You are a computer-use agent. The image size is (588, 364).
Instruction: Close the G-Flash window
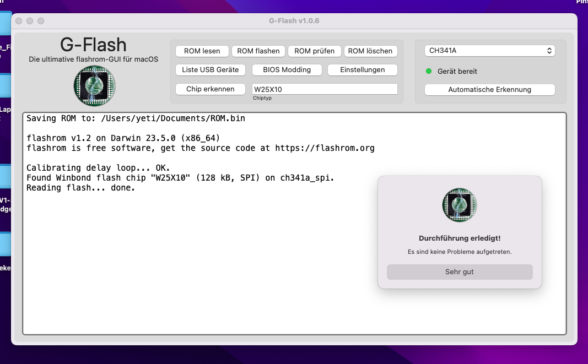[19, 21]
